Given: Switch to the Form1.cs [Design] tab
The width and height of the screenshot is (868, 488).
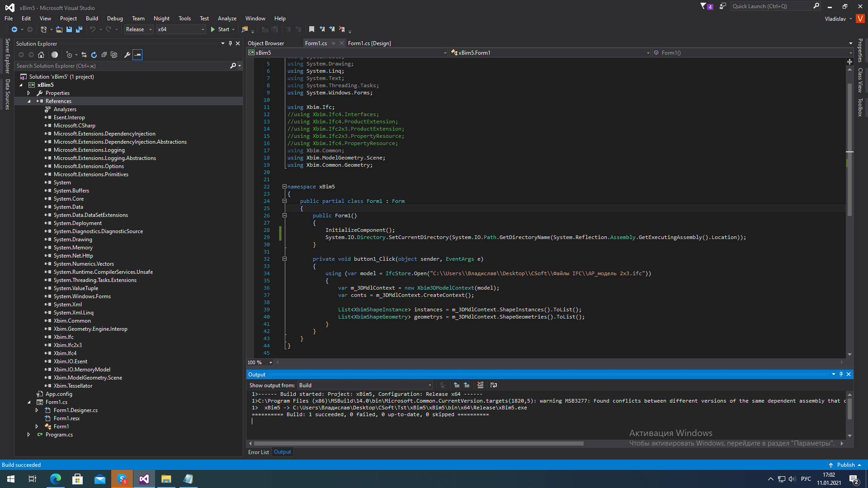Looking at the screenshot, I should click(370, 43).
